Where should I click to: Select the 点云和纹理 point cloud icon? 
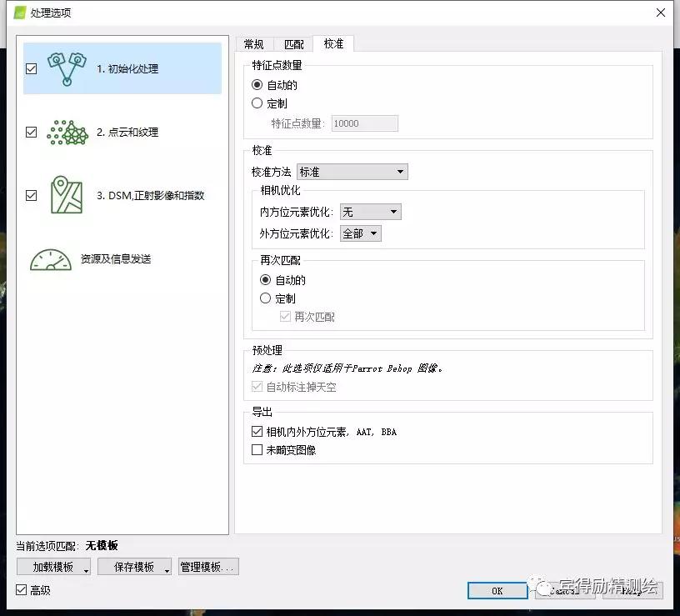[67, 133]
